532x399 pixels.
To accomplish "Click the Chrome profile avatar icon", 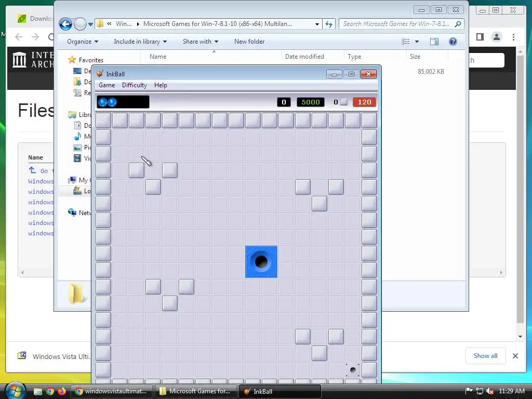I will click(496, 37).
